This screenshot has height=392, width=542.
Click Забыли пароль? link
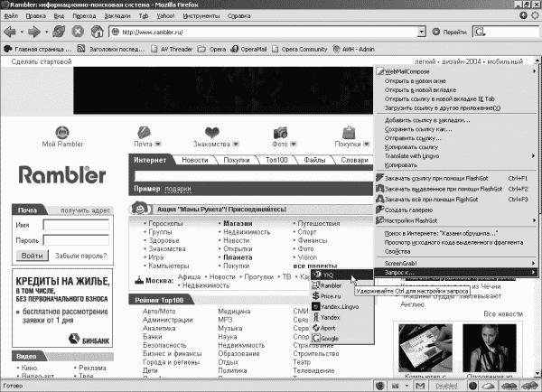81,256
